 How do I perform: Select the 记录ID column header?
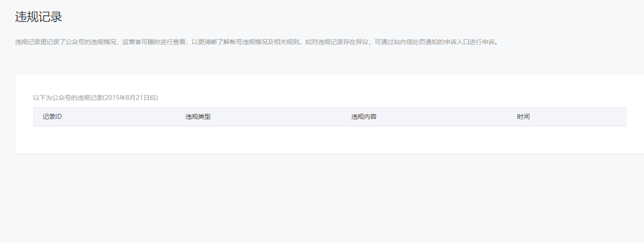pyautogui.click(x=52, y=117)
